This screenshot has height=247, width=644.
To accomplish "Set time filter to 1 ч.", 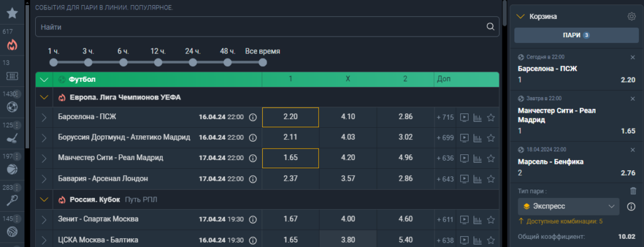I will tap(53, 62).
